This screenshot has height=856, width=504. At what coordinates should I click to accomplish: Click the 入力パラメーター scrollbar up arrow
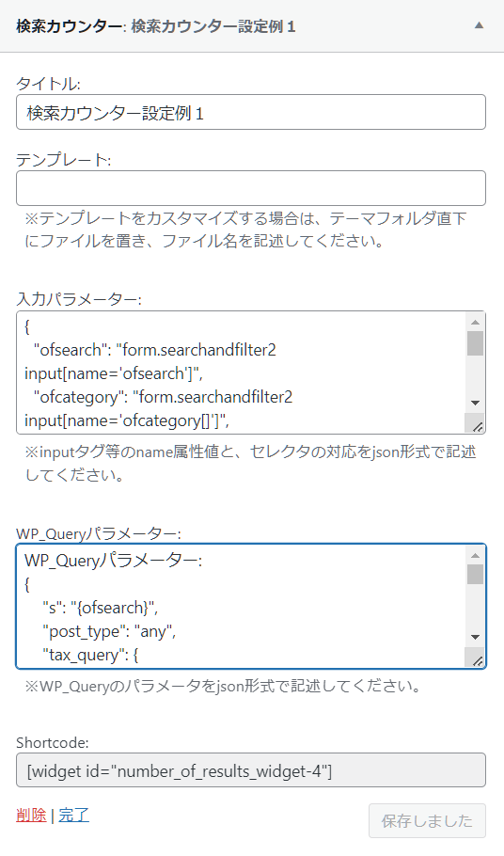(475, 322)
